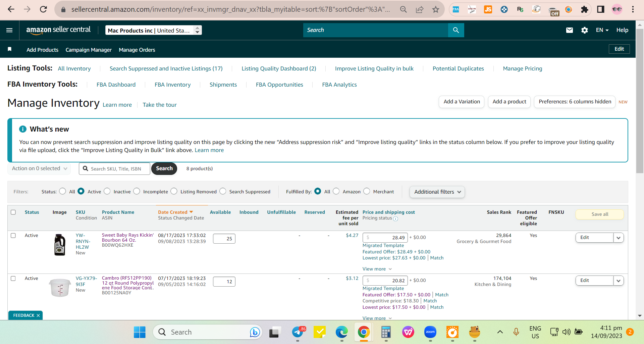
Task: Check the Cambro Food Storage row checkbox
Action: coord(13,279)
